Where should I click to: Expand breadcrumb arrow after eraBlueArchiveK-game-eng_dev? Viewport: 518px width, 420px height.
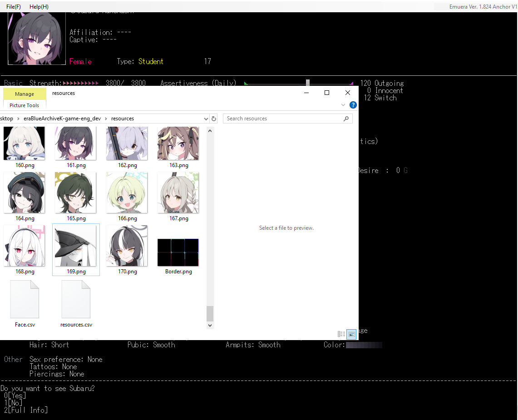106,119
